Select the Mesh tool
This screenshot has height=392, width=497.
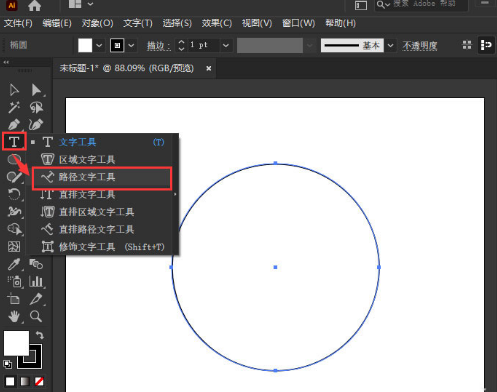(14, 246)
